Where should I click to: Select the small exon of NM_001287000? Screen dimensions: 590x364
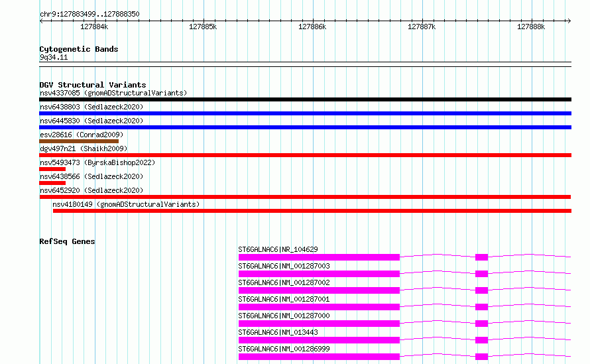click(482, 324)
